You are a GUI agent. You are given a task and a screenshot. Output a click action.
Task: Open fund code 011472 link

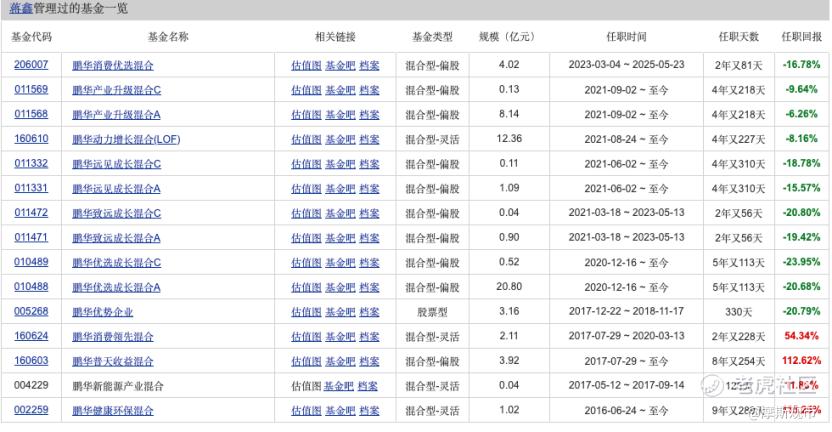[31, 213]
